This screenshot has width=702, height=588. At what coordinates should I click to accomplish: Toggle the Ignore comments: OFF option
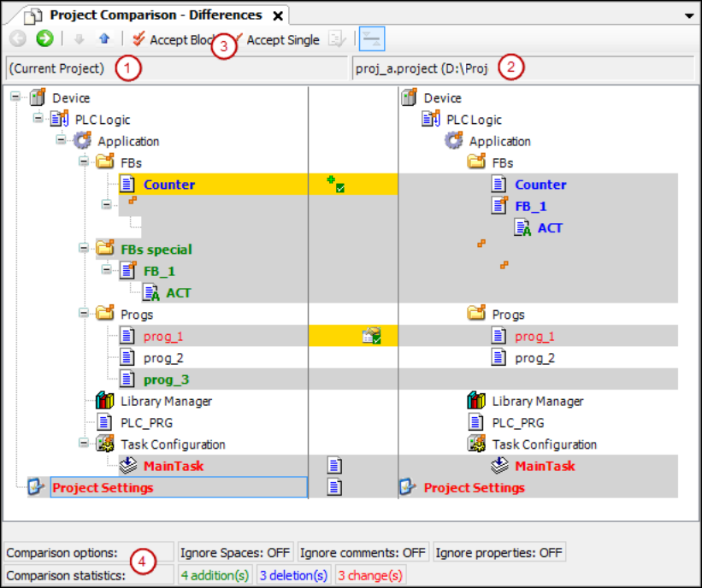pos(363,553)
